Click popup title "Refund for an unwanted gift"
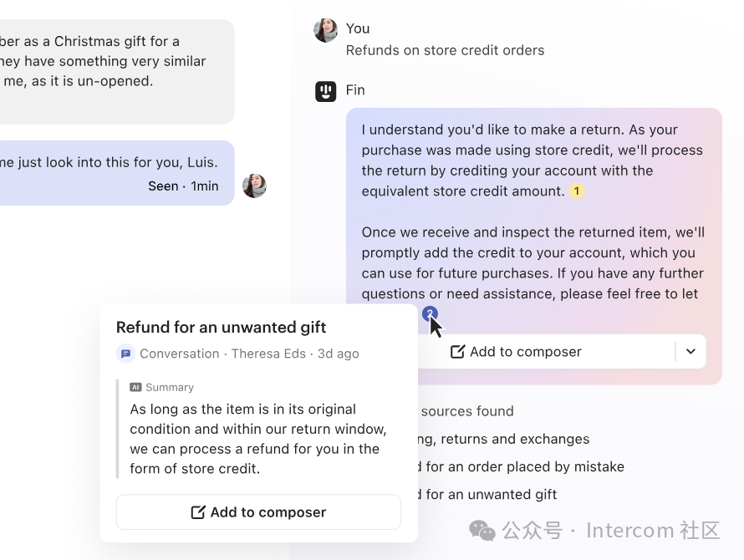 click(x=221, y=328)
